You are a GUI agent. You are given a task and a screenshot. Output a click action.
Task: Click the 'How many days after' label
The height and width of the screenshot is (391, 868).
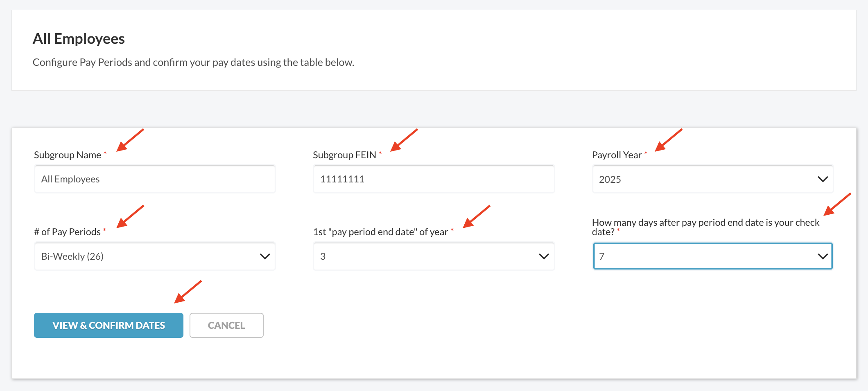pos(705,223)
